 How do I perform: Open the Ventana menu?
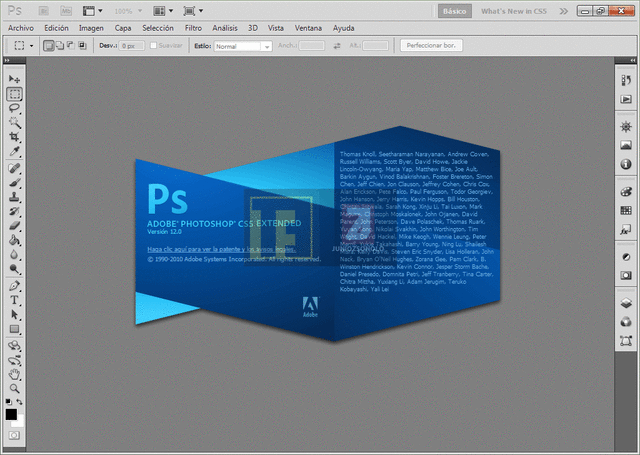(308, 28)
